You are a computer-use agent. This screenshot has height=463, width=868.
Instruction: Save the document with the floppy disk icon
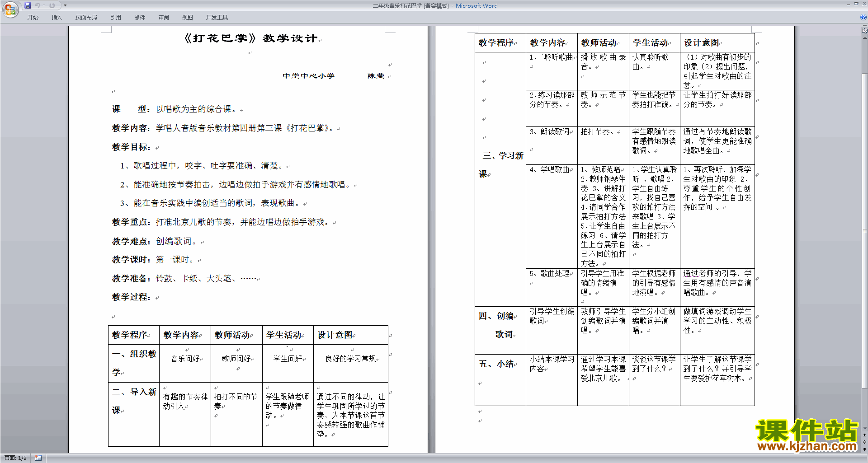pos(28,5)
